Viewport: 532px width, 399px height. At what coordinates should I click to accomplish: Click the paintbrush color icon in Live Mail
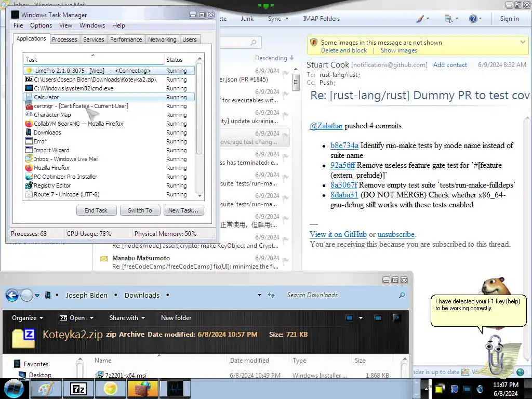click(x=420, y=19)
